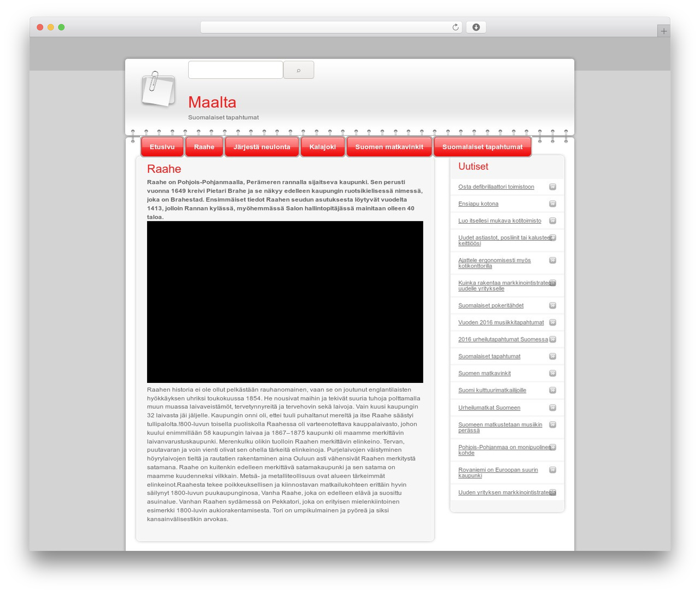
Task: Click arrow icon beside Osta defibrillaattori toimistoon
Action: click(552, 187)
